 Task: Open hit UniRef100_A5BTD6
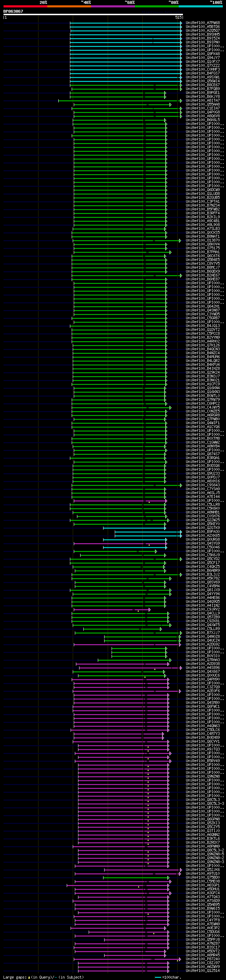[x=203, y=26]
